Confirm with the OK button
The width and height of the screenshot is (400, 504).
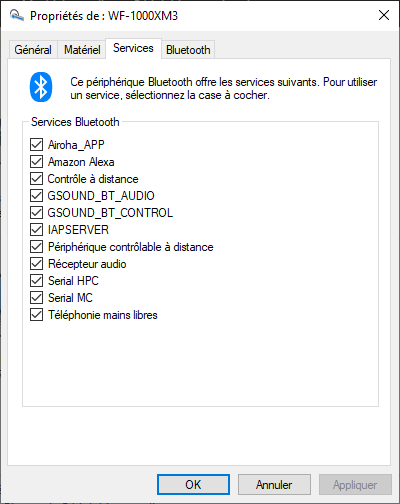pyautogui.click(x=193, y=484)
